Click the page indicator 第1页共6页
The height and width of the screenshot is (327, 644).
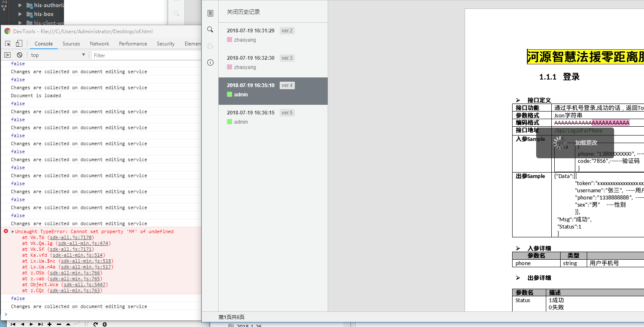pos(231,317)
